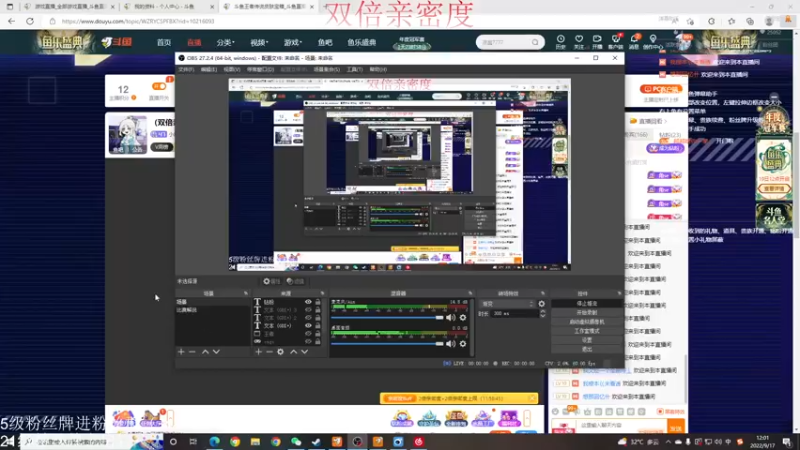Click 启动虚拟摄像机 virtual camera button
This screenshot has height=450, width=800.
click(587, 322)
